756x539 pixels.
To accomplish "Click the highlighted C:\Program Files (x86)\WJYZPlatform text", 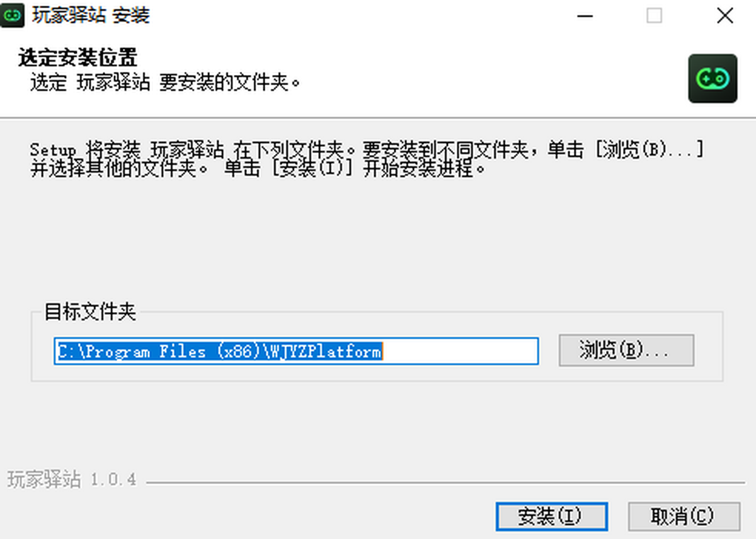I will coord(219,351).
